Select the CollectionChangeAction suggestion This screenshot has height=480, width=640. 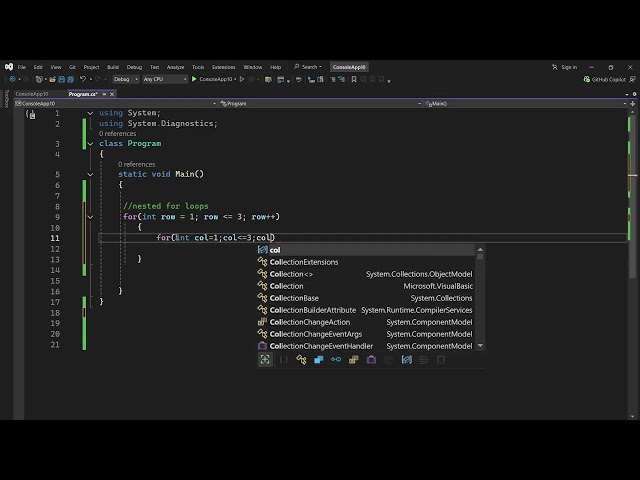pyautogui.click(x=365, y=322)
